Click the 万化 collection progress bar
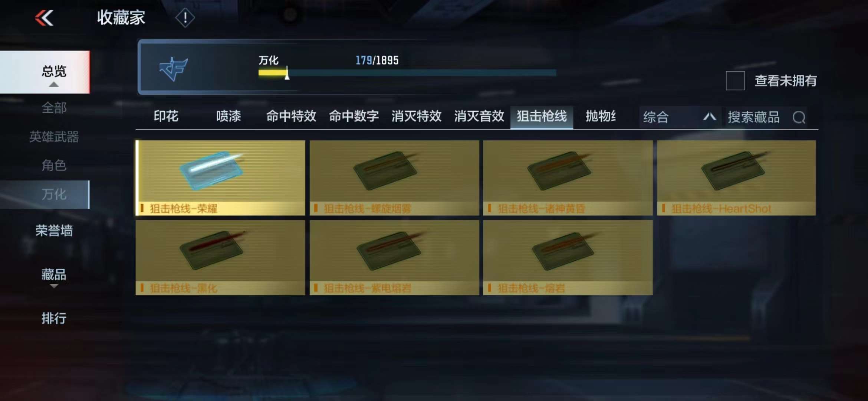 407,73
